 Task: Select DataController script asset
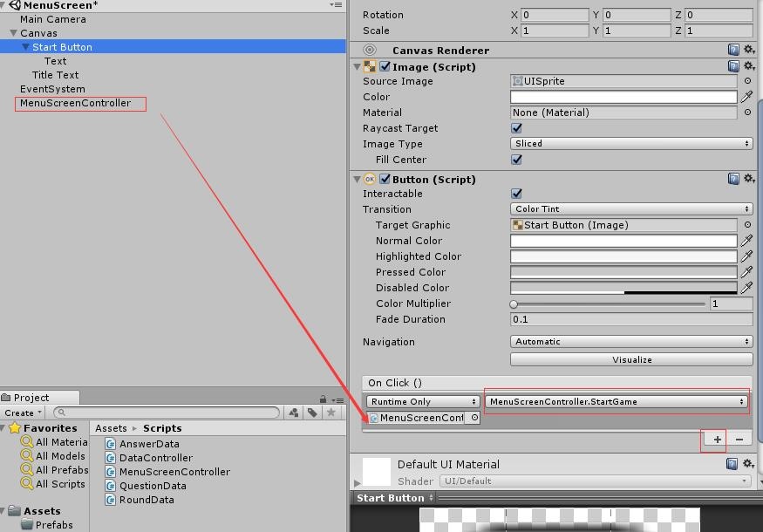tap(149, 458)
